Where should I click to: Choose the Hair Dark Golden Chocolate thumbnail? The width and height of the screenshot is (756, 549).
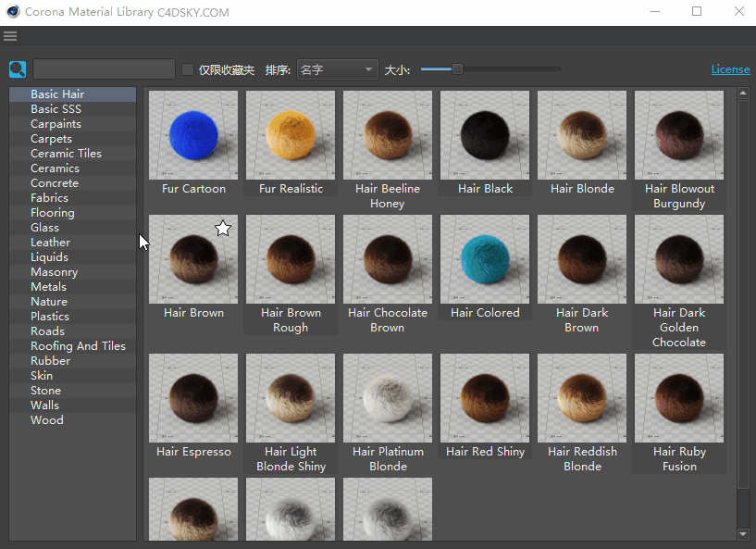(x=679, y=259)
